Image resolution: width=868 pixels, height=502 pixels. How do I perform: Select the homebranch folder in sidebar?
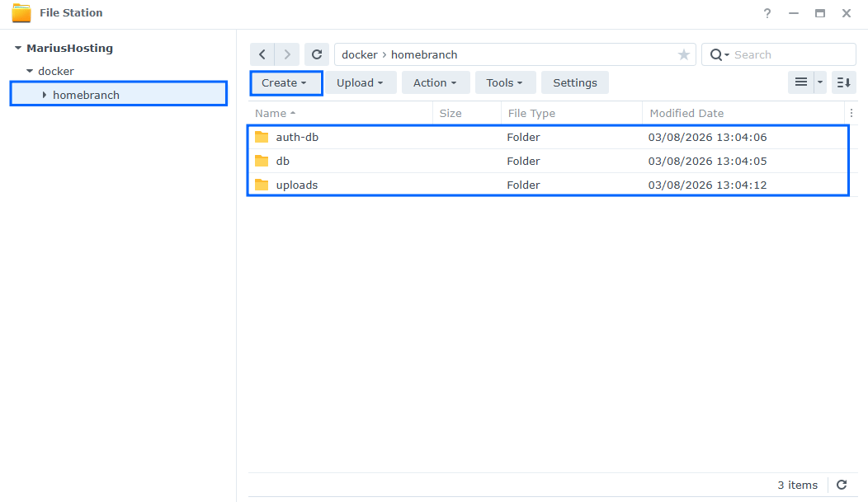pos(86,94)
